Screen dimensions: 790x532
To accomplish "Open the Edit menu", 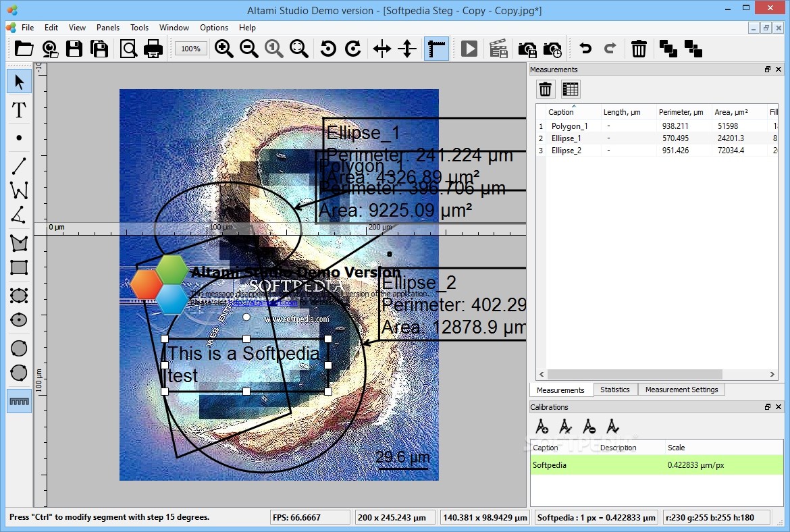I will pyautogui.click(x=51, y=28).
